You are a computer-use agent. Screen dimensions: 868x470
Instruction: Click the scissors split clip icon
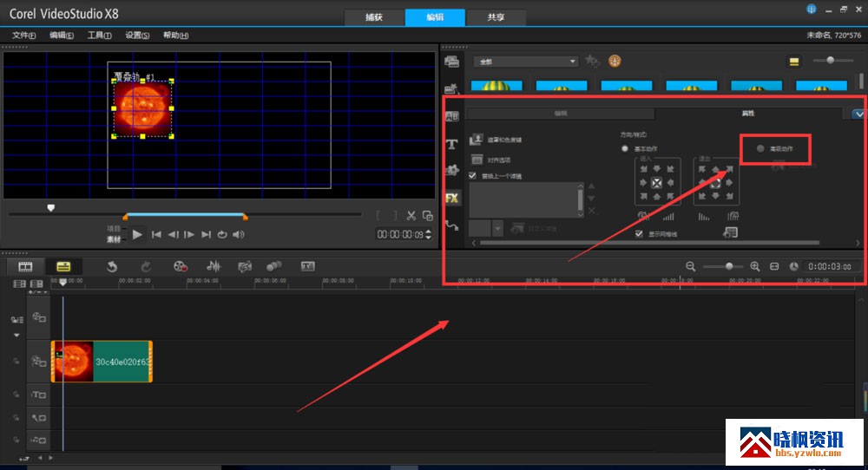tap(411, 216)
